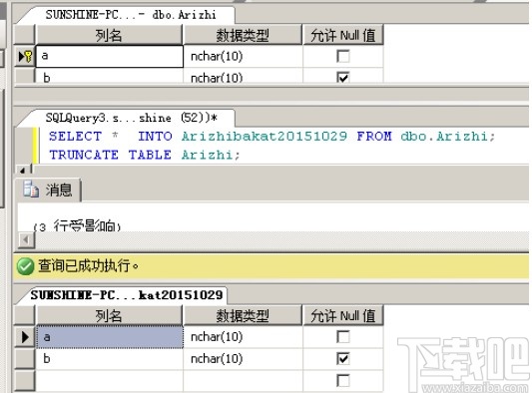
Task: Toggle Allow Null for column b in dbo.Arizhi
Action: tap(343, 78)
